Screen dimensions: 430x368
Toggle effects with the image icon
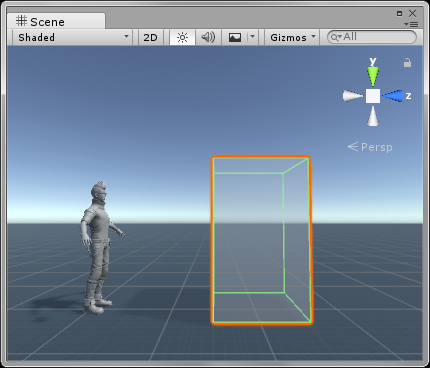235,37
